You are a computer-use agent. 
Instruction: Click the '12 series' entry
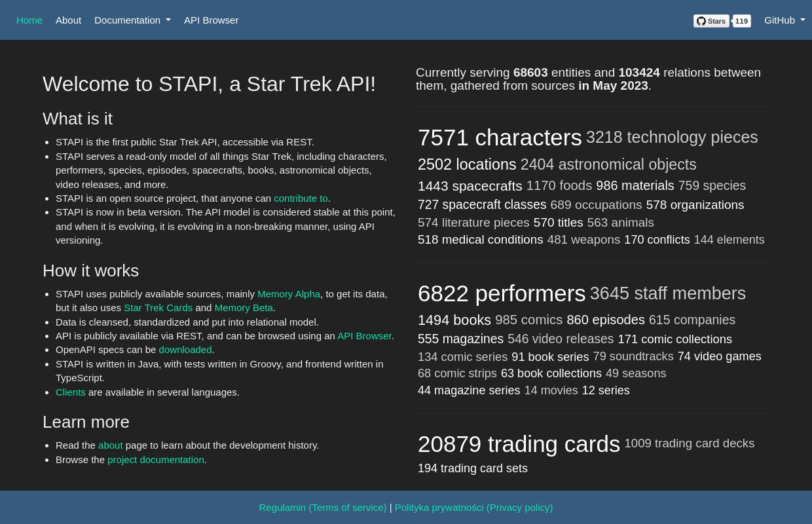(x=606, y=390)
